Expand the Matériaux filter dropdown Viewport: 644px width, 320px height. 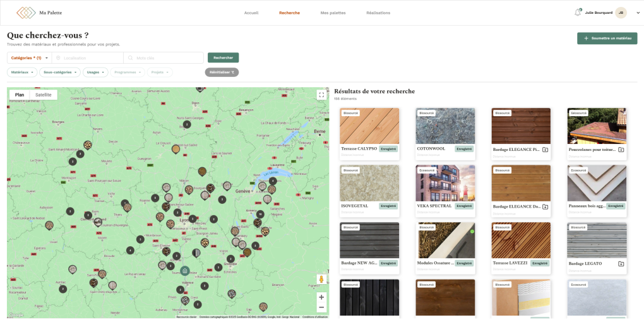(22, 72)
